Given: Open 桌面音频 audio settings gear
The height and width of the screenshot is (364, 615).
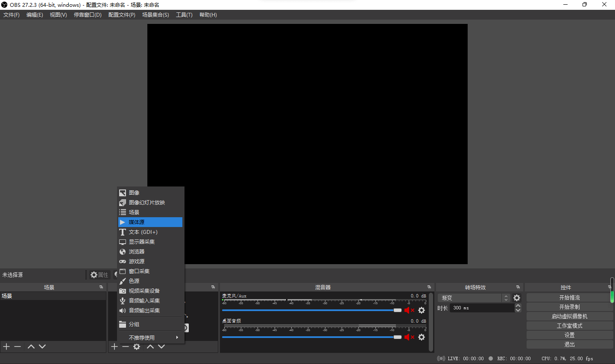Looking at the screenshot, I should tap(422, 337).
